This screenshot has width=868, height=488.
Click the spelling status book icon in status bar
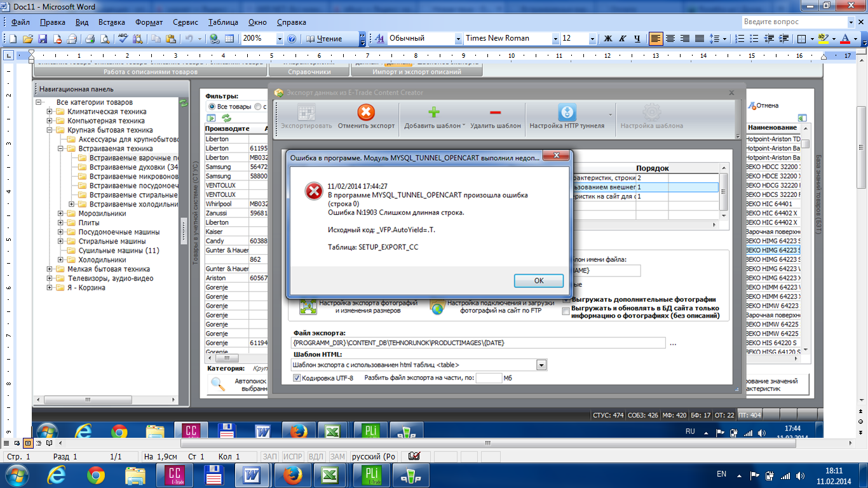pos(414,456)
